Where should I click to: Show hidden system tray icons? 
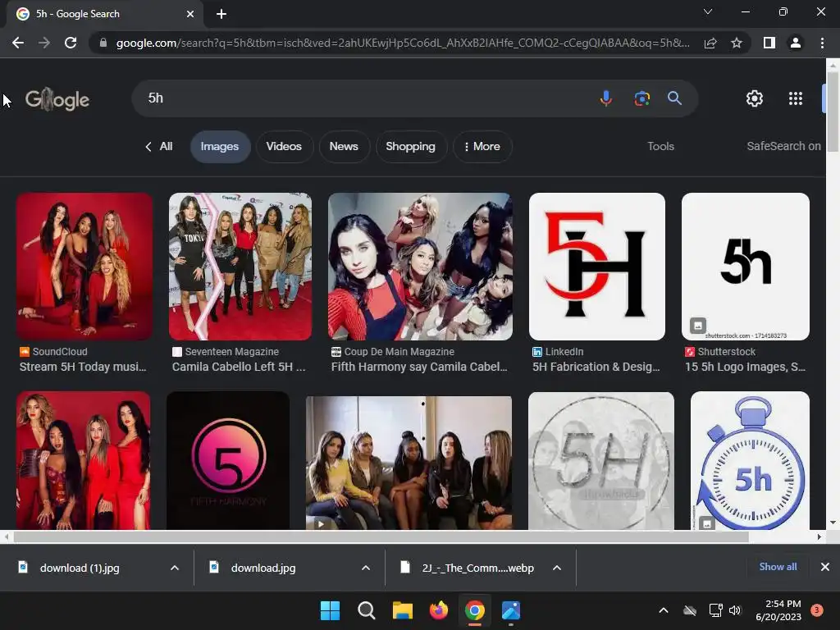(663, 610)
